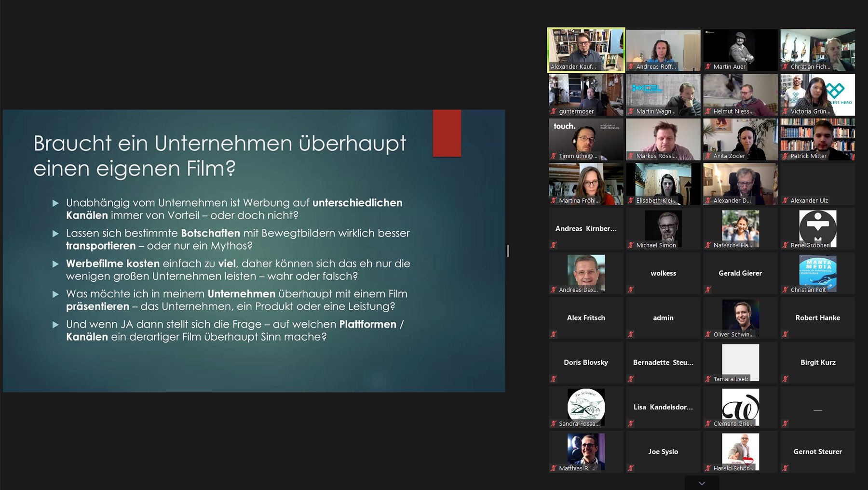Toggle the mute indicator on Alex Fritsch's tile
The image size is (868, 490).
tap(554, 334)
